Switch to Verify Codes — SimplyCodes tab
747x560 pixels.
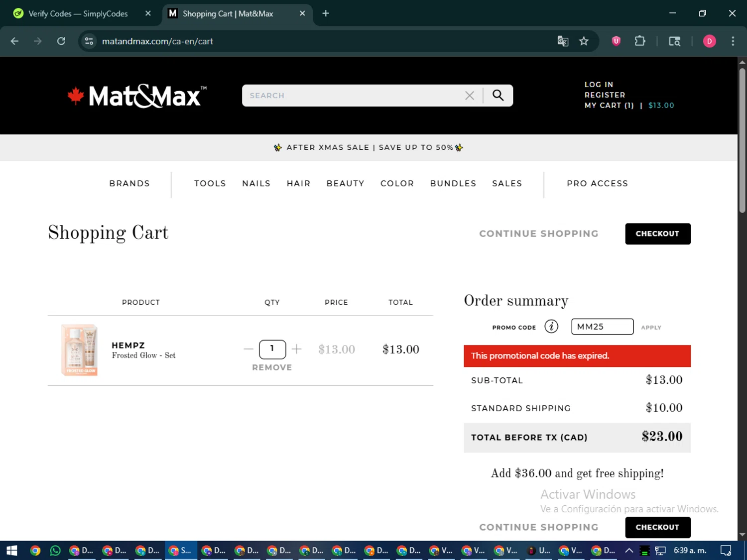(78, 13)
